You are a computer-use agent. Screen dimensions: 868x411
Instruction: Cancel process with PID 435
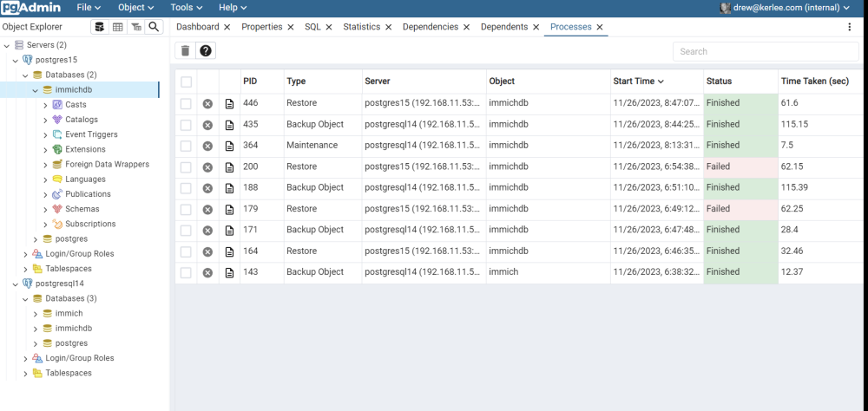click(207, 125)
